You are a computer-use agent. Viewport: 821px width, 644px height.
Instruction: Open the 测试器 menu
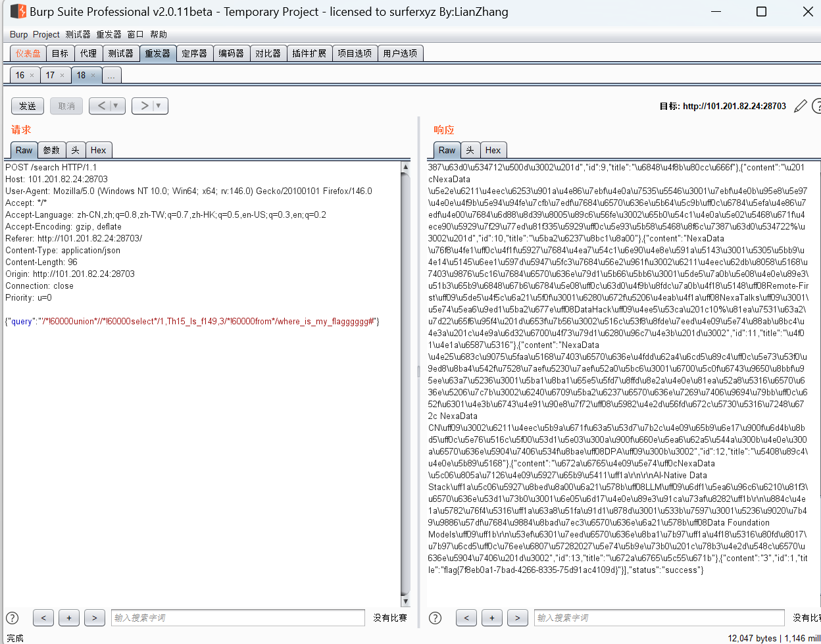point(78,34)
